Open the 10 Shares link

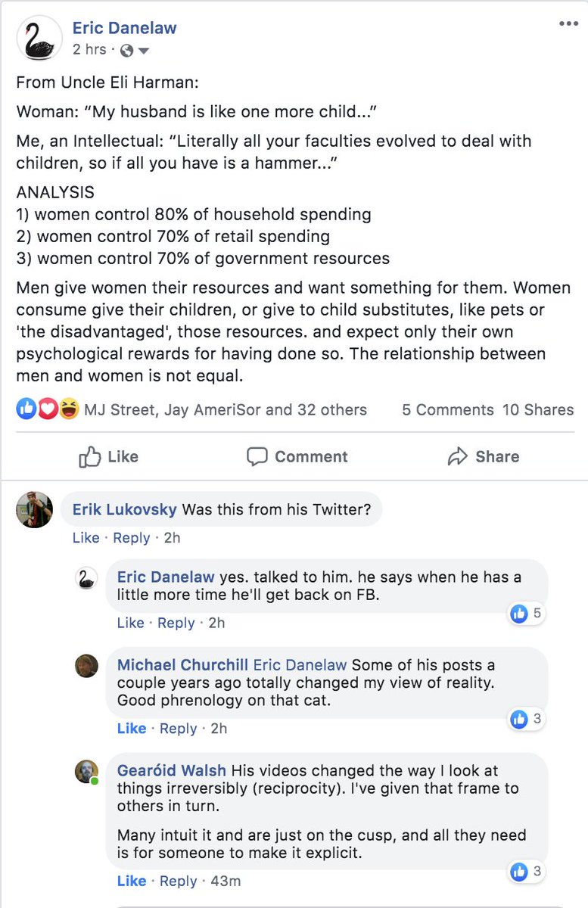point(538,409)
